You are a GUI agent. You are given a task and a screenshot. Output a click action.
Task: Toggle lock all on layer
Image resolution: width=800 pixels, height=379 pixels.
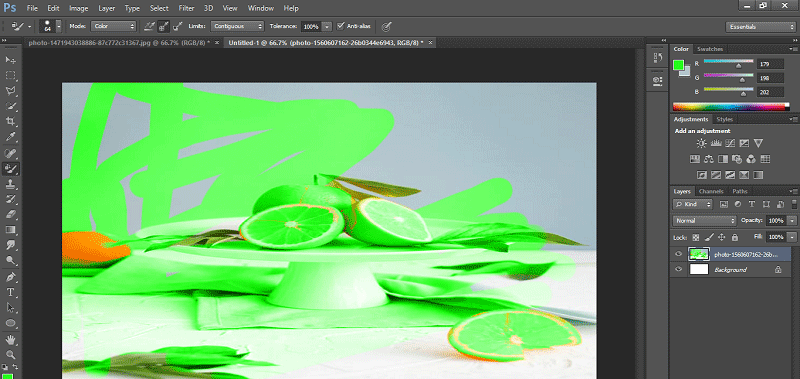735,237
